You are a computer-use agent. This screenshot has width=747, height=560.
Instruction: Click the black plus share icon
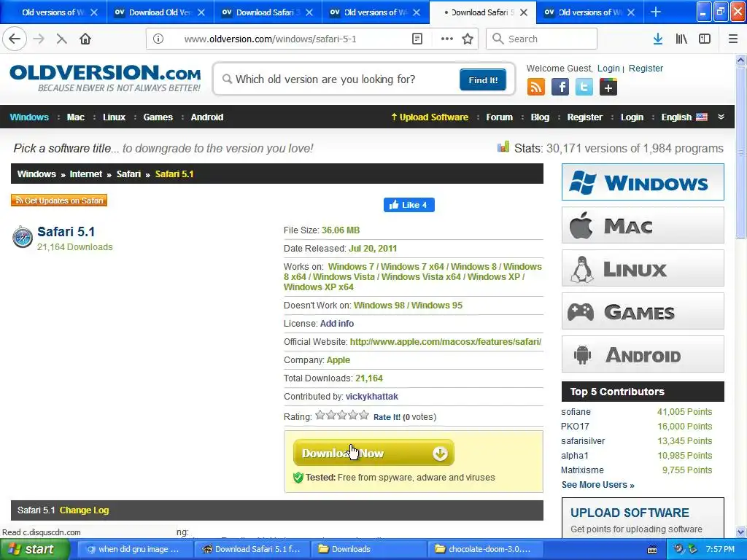click(x=608, y=87)
